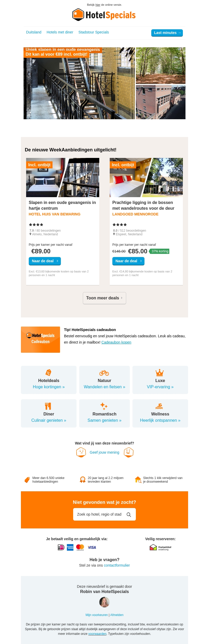This screenshot has width=209, height=644.
Task: Click Naar de deal for Hotel Huis van Bewaring
Action: [45, 261]
